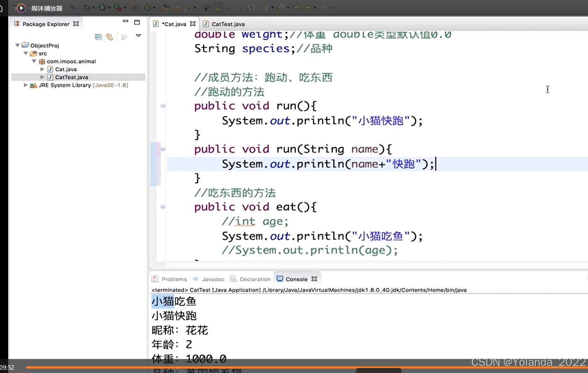Open the New Java Class dropdown arrow

click(x=154, y=8)
